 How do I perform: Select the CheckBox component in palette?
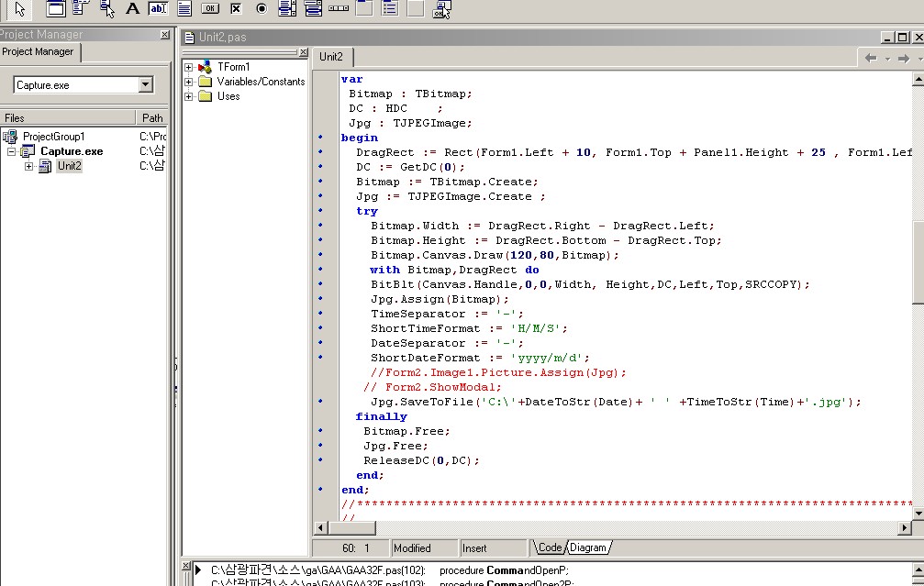click(236, 9)
